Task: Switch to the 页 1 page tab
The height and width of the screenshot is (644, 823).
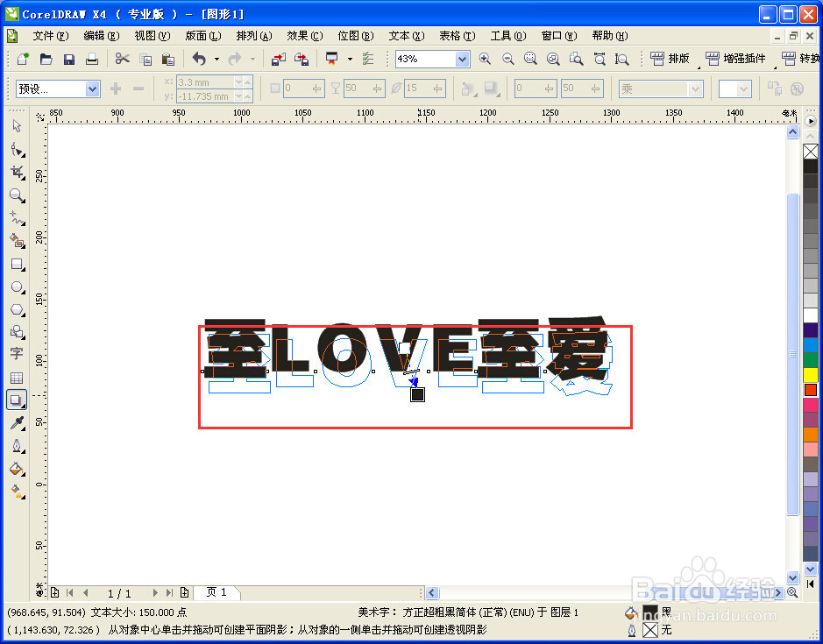Action: click(x=216, y=592)
